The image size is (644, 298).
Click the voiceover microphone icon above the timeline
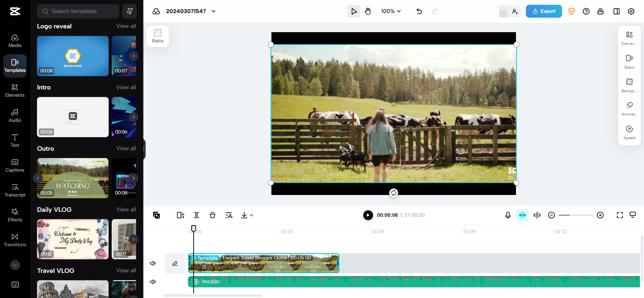(x=507, y=215)
